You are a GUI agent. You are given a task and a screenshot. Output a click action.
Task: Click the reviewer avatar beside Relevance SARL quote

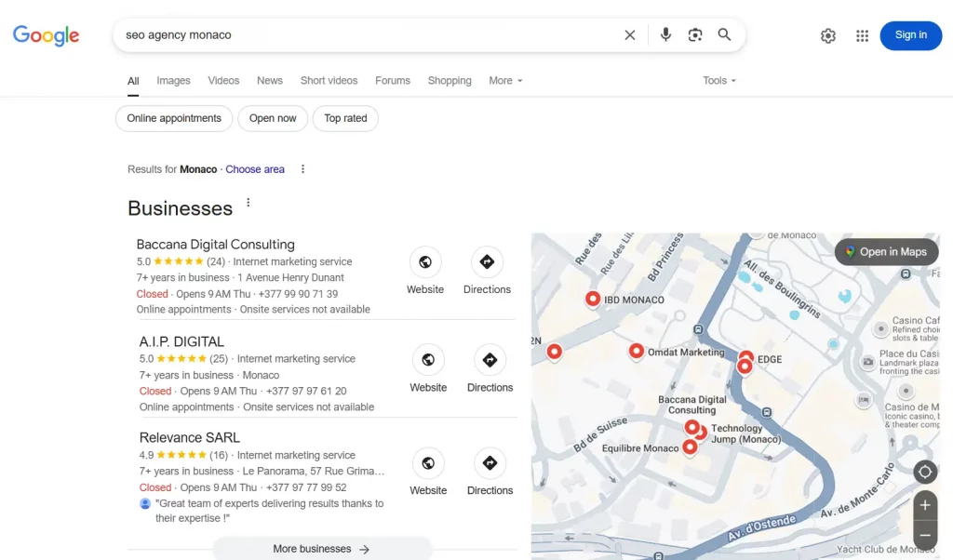[145, 503]
